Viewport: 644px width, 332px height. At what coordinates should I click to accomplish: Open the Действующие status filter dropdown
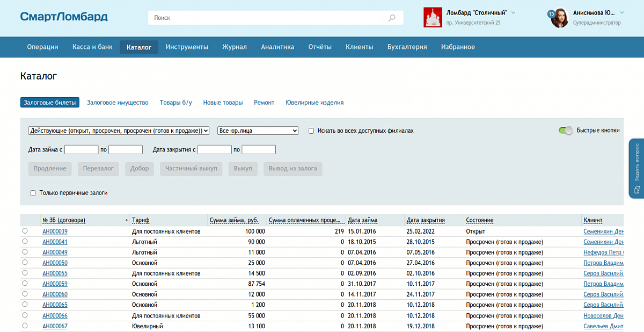(x=119, y=131)
